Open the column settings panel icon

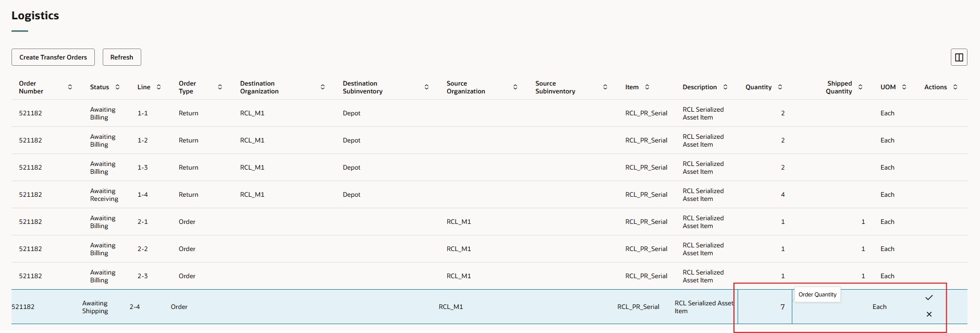959,57
